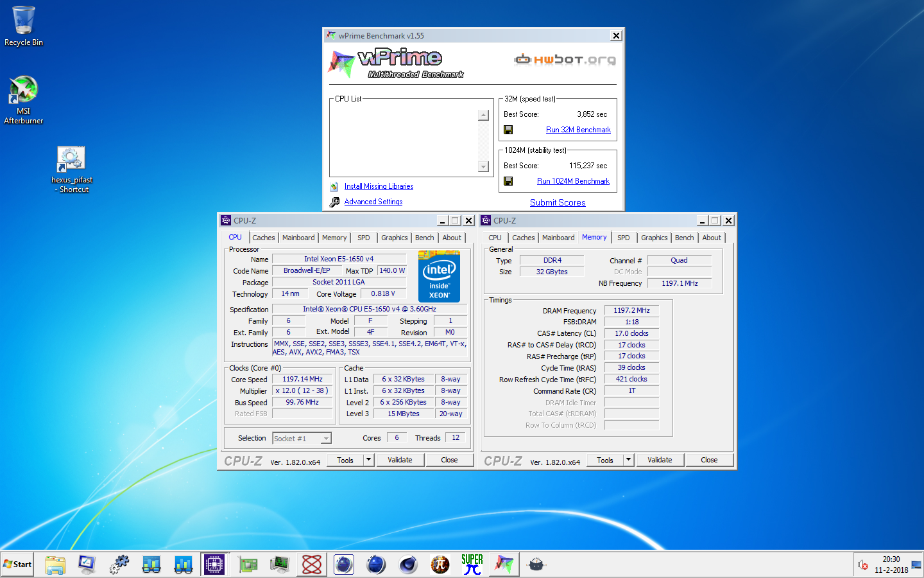The width and height of the screenshot is (924, 578).
Task: Click the gears icon in the taskbar
Action: [119, 565]
